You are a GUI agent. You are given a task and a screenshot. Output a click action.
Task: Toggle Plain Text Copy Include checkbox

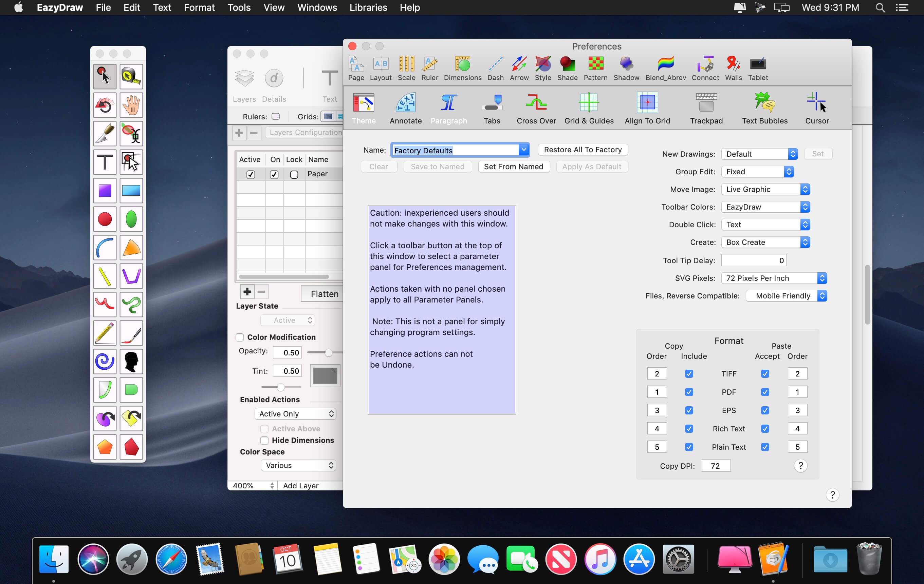[x=689, y=447]
